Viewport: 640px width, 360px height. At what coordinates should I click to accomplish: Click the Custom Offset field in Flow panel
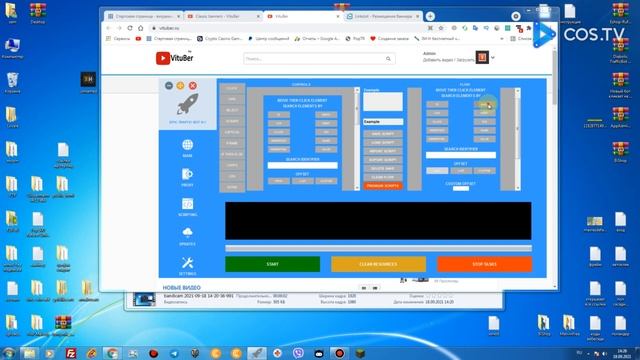click(461, 188)
